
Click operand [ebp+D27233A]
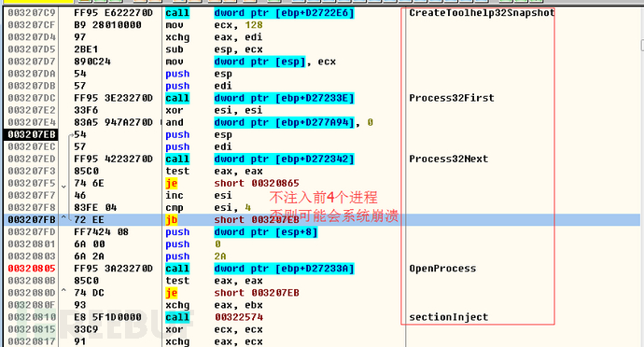coord(315,269)
